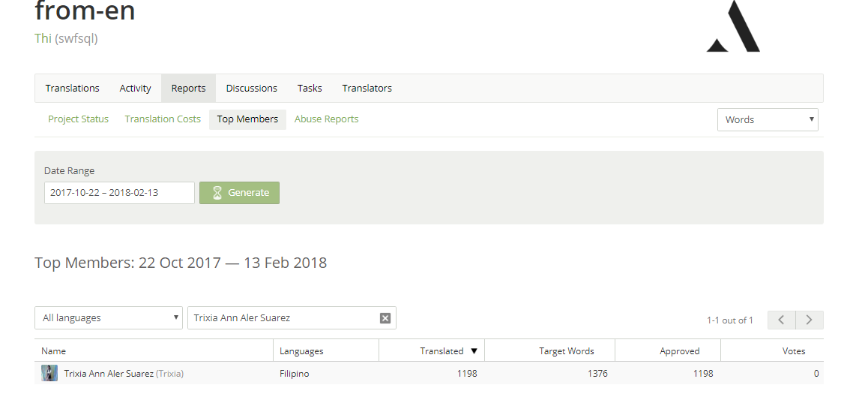Click the Trixia Ann Aler Suarez name link
The width and height of the screenshot is (868, 397).
coord(109,374)
